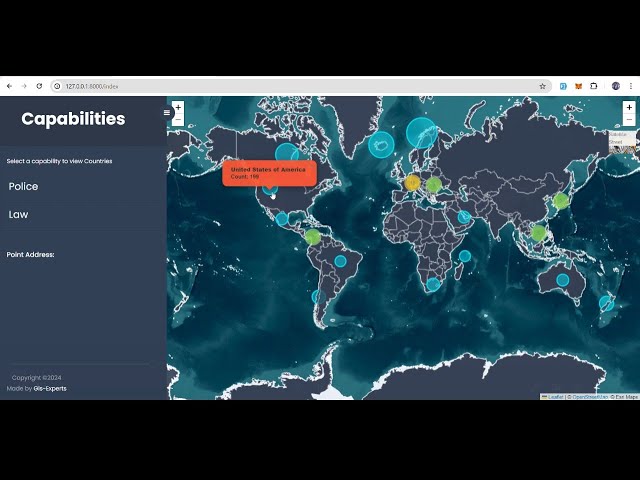This screenshot has height=480, width=640.
Task: View site information icon in address bar
Action: 57,86
